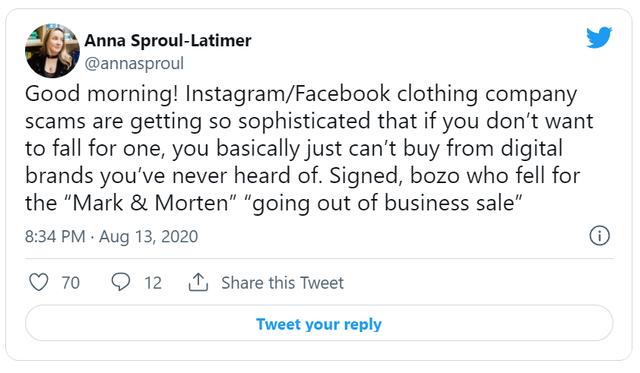Screen dimensions: 640x373
Task: Open Anna Sproul-Latimer's profile avatar
Action: [x=52, y=51]
